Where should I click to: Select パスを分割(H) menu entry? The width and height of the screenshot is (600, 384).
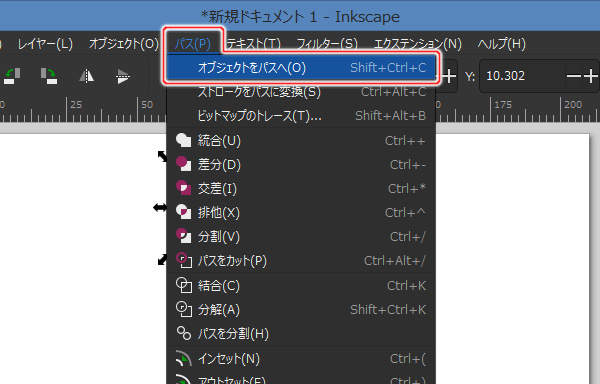pyautogui.click(x=301, y=334)
